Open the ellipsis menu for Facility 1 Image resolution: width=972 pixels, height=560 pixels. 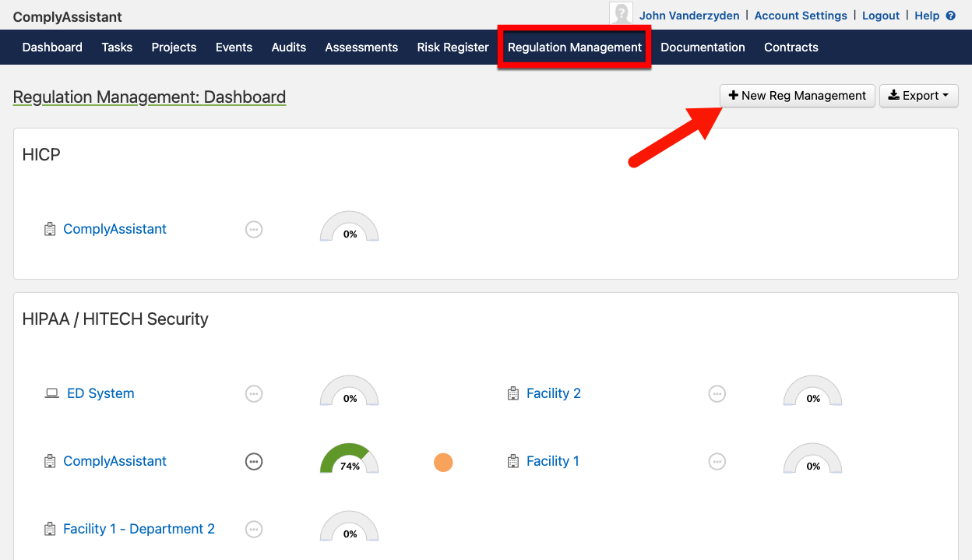(x=717, y=461)
